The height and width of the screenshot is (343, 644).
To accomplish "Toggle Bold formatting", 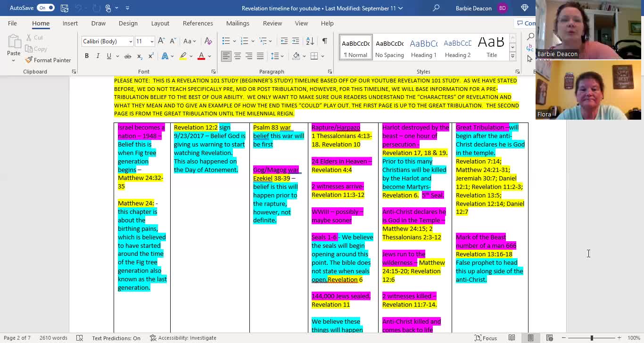I will (87, 56).
